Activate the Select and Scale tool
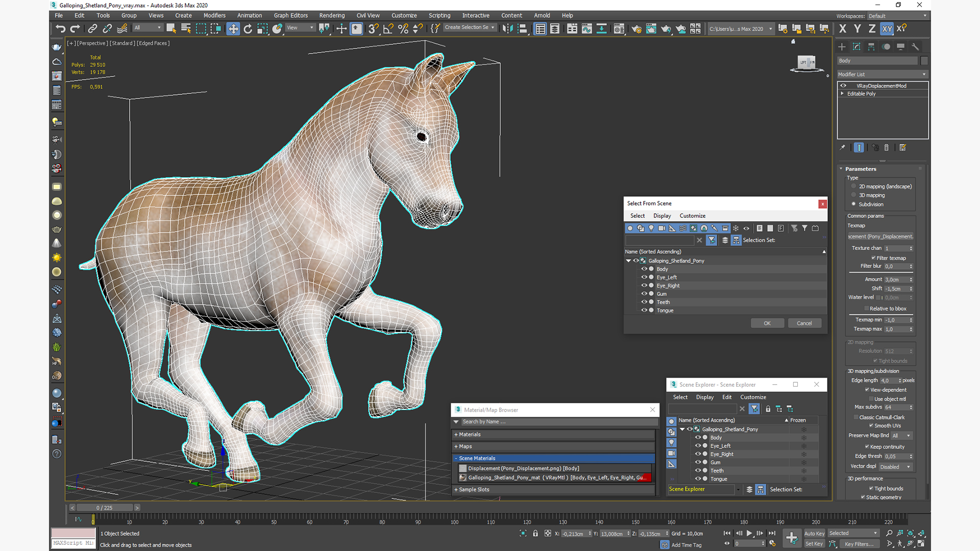Image resolution: width=980 pixels, height=551 pixels. point(262,29)
